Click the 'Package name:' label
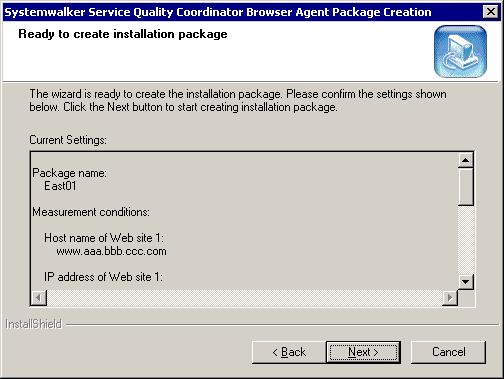504x379 pixels. click(69, 173)
